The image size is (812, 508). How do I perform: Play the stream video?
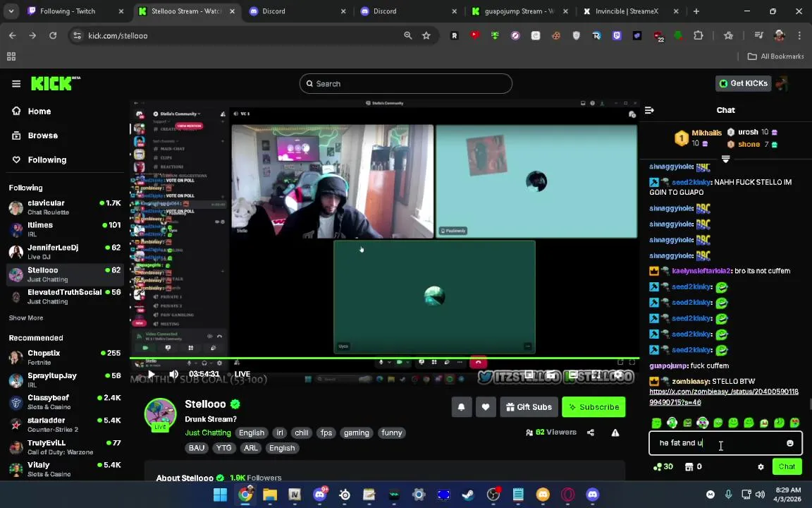pos(152,374)
